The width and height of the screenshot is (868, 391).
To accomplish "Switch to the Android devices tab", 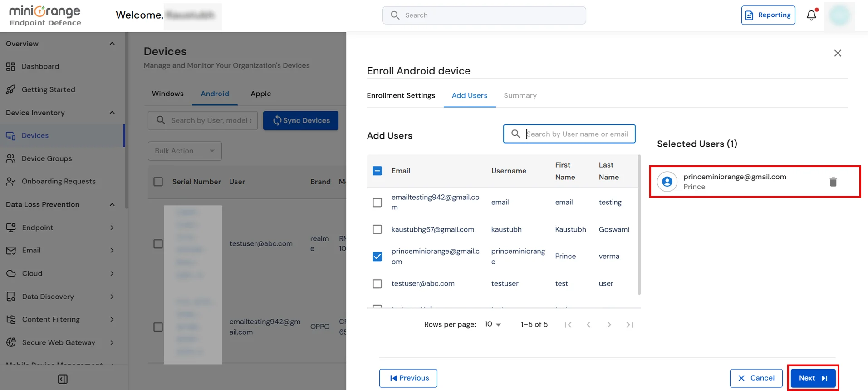I will coord(215,94).
